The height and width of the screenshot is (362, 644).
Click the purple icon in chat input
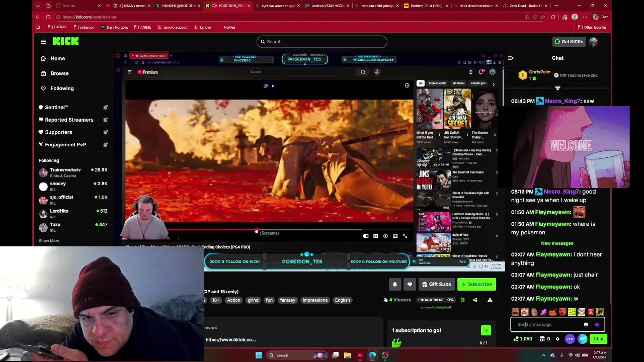[597, 324]
